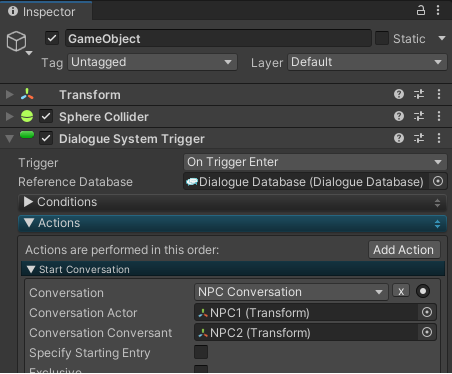Open object picker for Conversation Actor
The width and height of the screenshot is (452, 374).
(427, 312)
